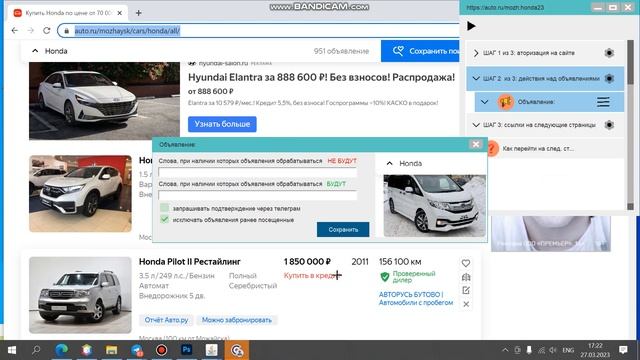This screenshot has height=360, width=640.
Task: Collapse the 'Объявление' sub-item chevron
Action: pos(484,102)
